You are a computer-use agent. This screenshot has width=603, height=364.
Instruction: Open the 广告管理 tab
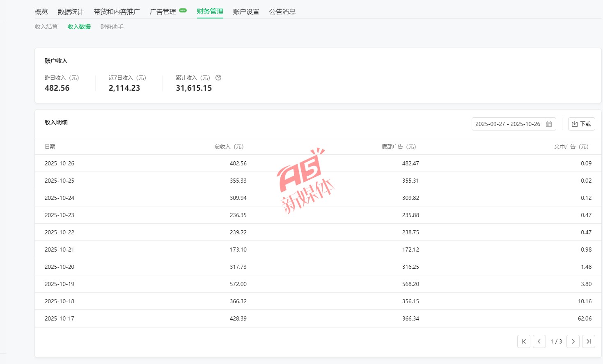coord(163,11)
